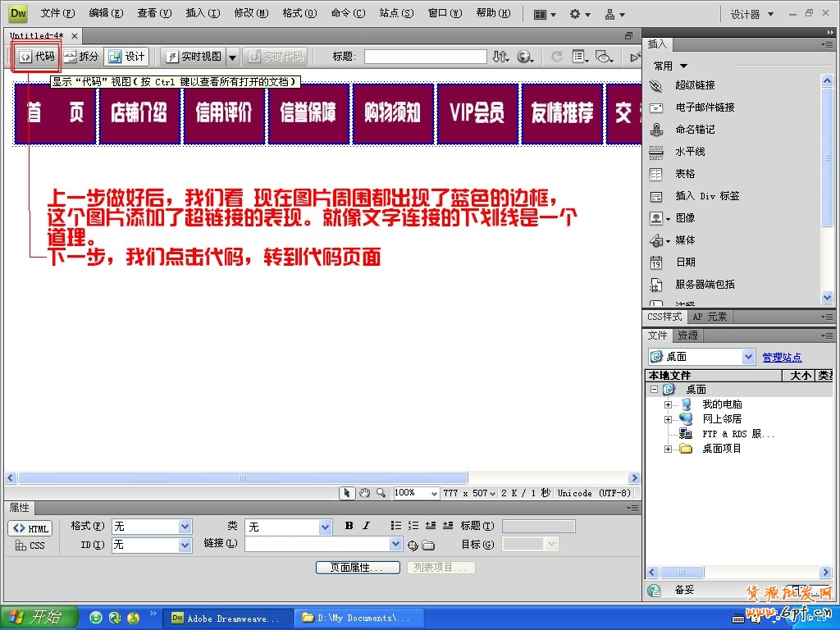Expand the 我的电脑 tree node
This screenshot has height=630, width=840.
click(668, 404)
